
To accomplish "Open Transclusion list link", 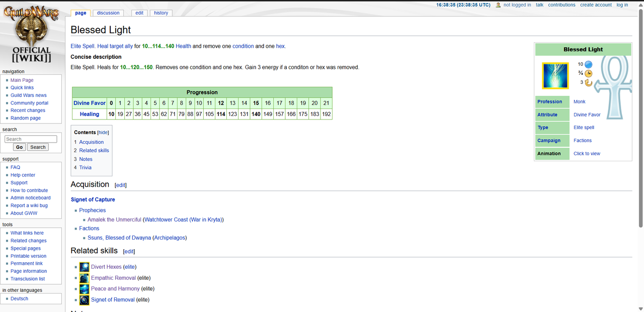I will click(28, 279).
